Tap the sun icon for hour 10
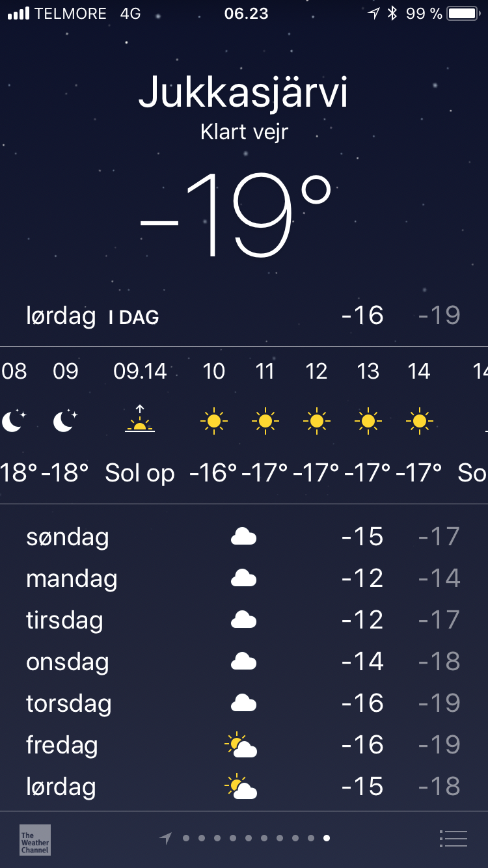The image size is (488, 868). click(213, 422)
